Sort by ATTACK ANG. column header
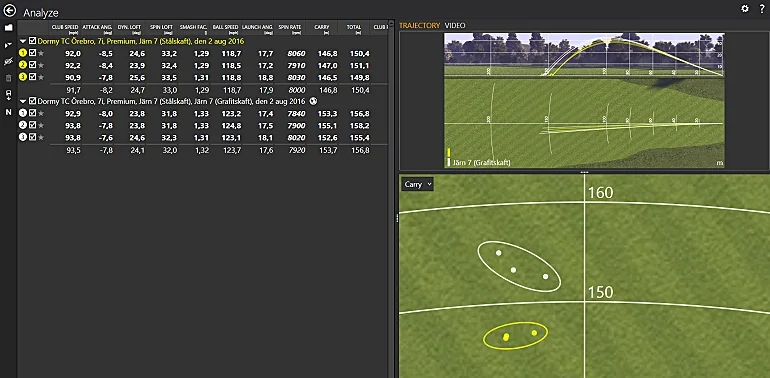 click(x=97, y=28)
